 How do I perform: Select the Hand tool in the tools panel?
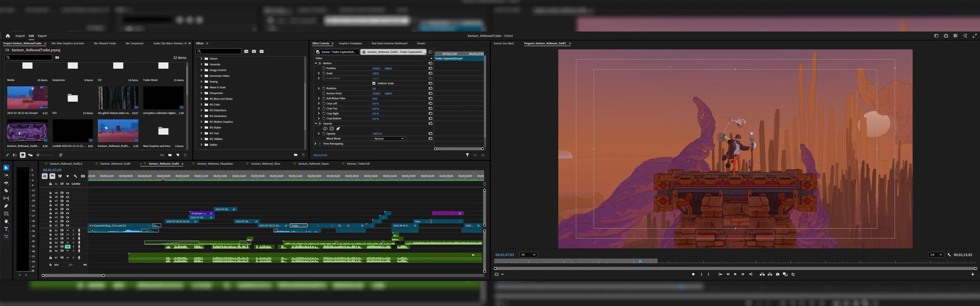tap(6, 221)
